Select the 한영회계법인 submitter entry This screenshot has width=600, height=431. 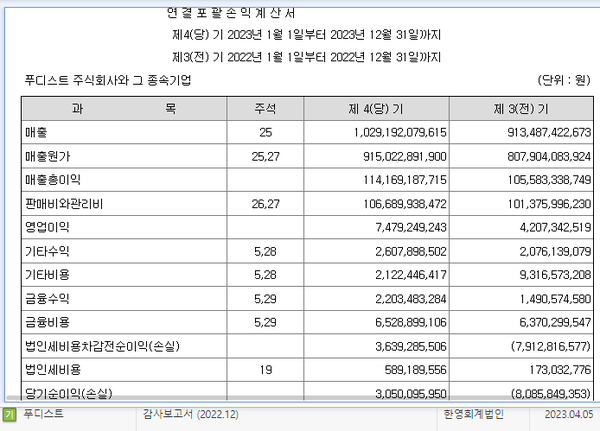[473, 414]
